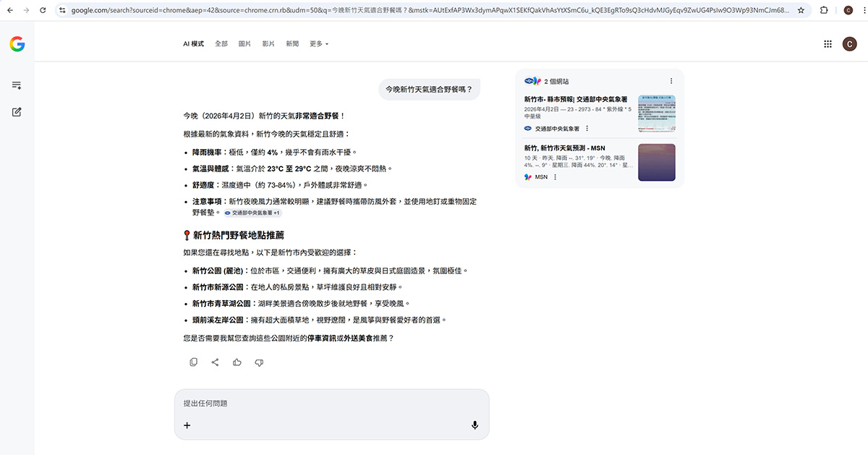
Task: Switch to the 圖片 search tab
Action: point(244,43)
